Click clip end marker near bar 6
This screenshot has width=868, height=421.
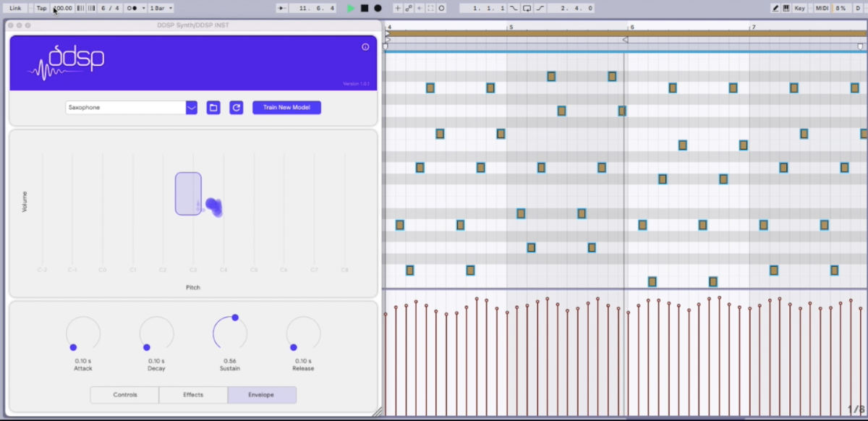[625, 40]
